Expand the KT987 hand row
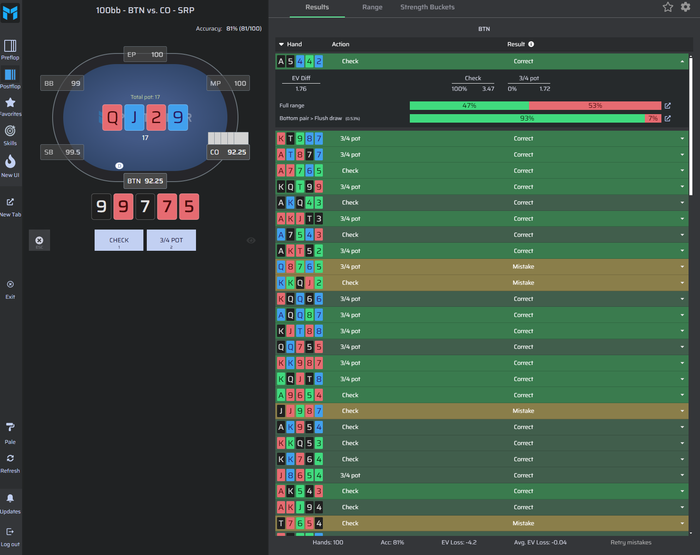The height and width of the screenshot is (555, 700). [482, 138]
